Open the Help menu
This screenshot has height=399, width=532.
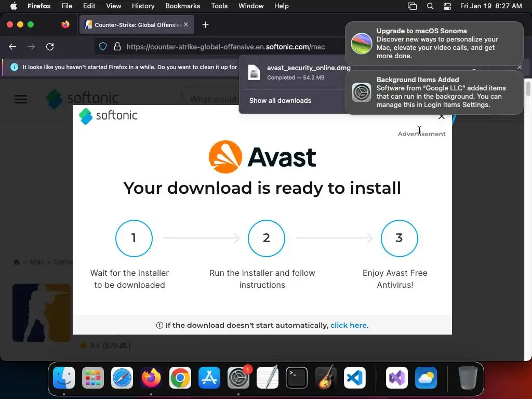pos(281,6)
